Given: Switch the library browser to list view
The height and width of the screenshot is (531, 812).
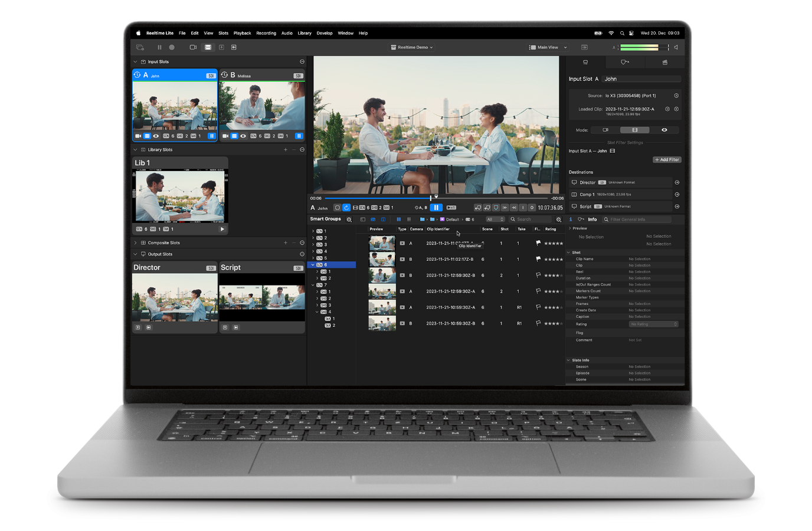Looking at the screenshot, I should tap(399, 219).
